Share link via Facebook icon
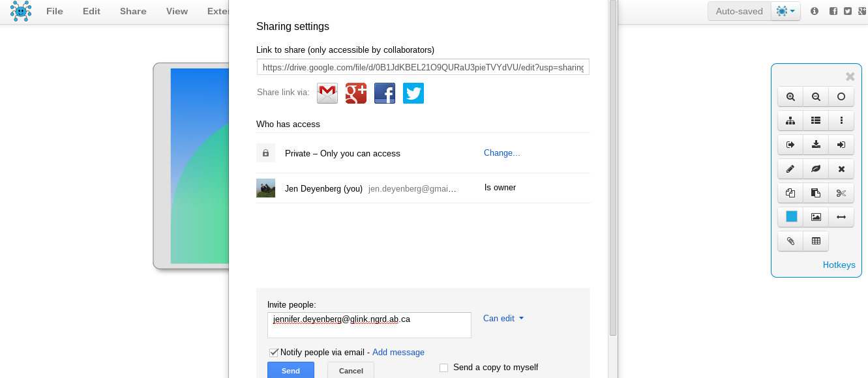 pyautogui.click(x=385, y=93)
